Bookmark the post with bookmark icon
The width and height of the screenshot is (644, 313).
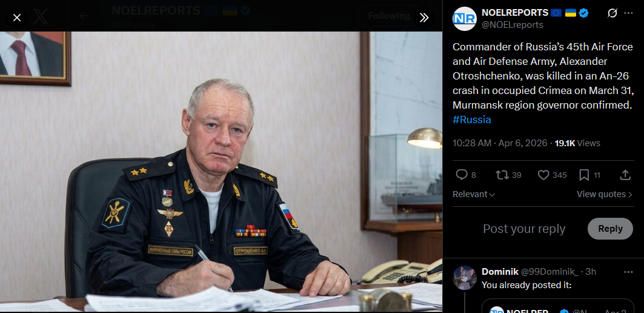click(x=583, y=175)
